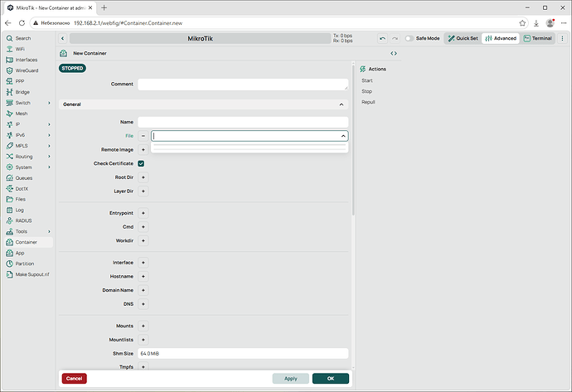
Task: Add a Remote Image value
Action: (x=143, y=149)
